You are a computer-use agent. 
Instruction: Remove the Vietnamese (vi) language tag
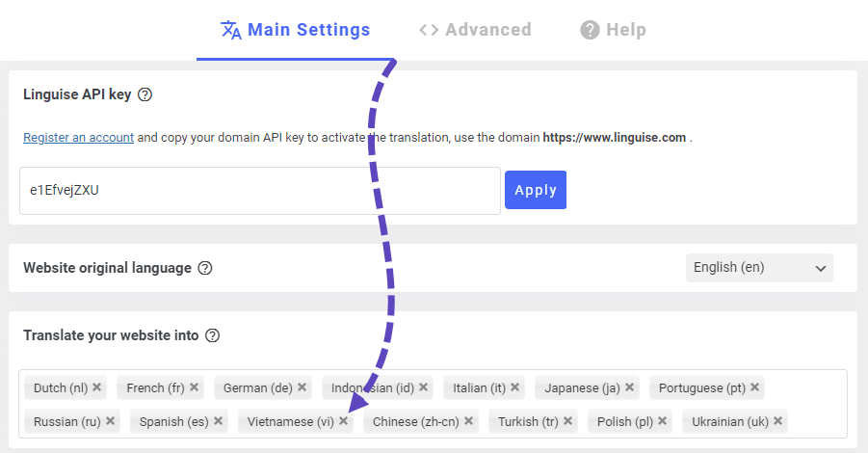(343, 421)
